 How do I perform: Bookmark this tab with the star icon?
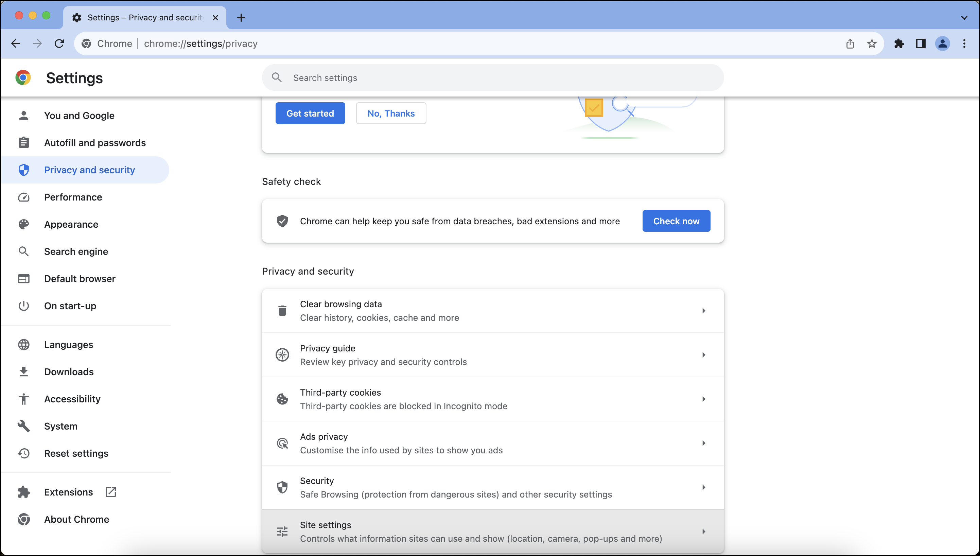tap(872, 44)
